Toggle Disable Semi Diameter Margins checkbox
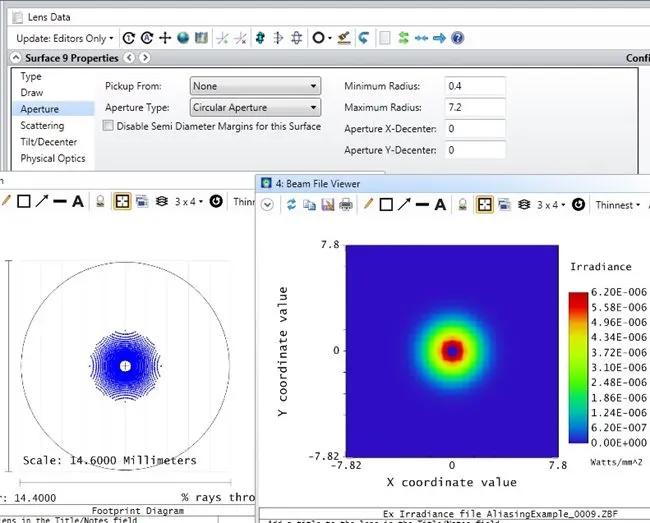The height and width of the screenshot is (523, 650). (x=108, y=126)
